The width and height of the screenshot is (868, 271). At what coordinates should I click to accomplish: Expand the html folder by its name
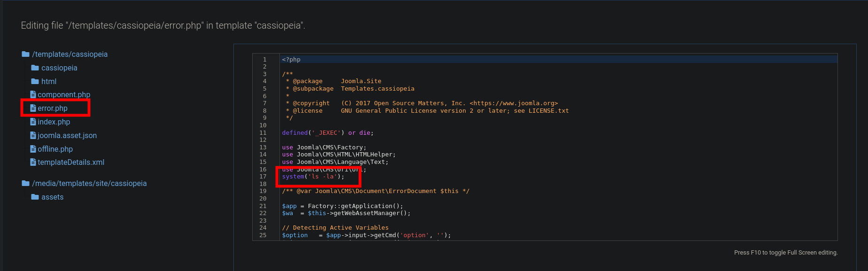click(49, 82)
